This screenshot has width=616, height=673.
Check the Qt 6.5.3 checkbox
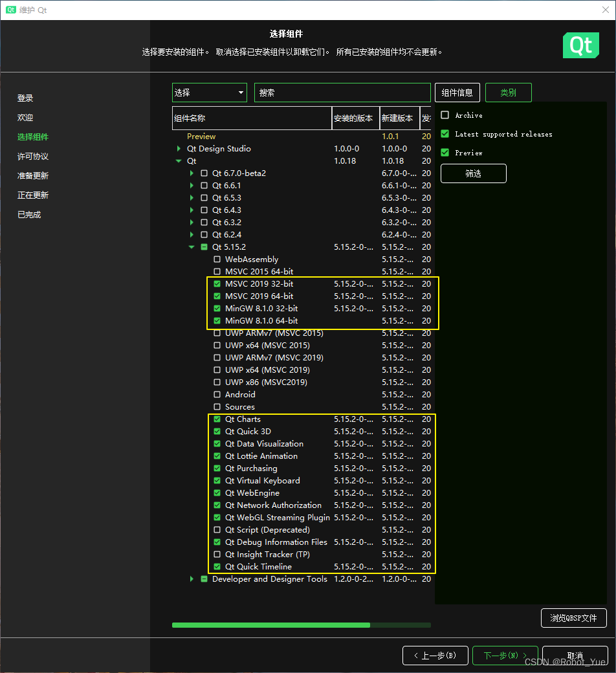click(204, 198)
